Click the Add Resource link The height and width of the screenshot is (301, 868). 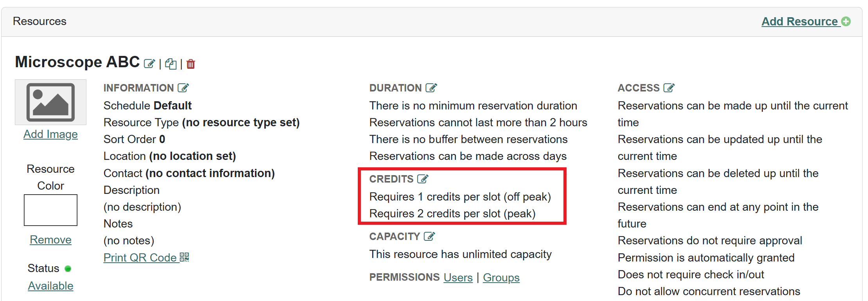click(799, 21)
